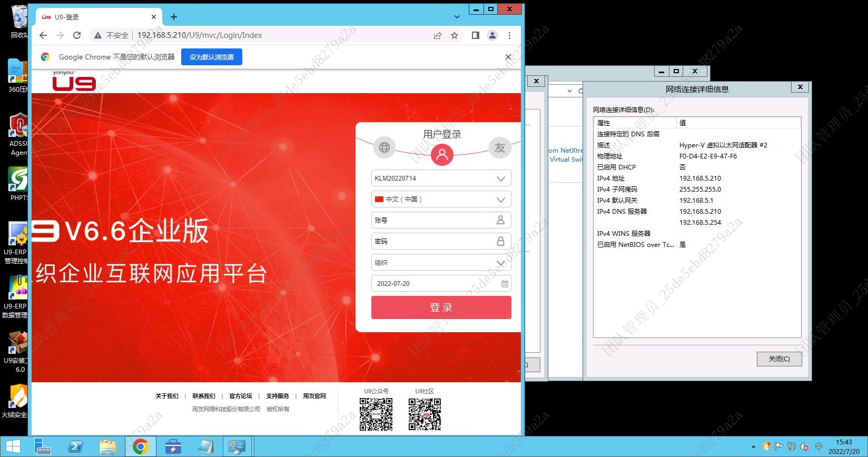Click the globe icon in login panel
Image resolution: width=868 pixels, height=457 pixels.
(384, 148)
